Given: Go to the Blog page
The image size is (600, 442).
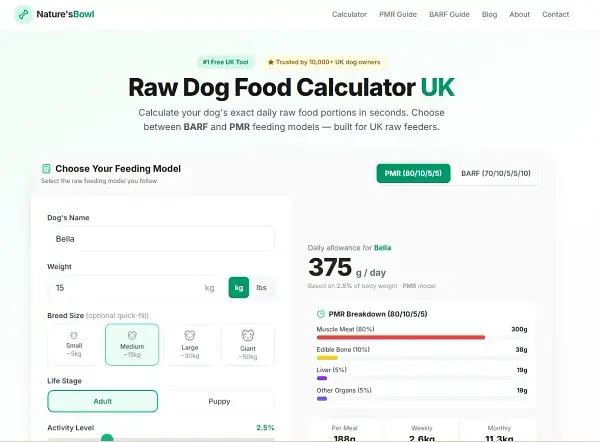Looking at the screenshot, I should 489,15.
